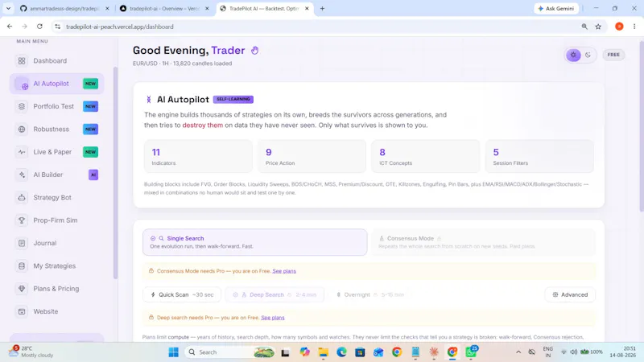Switch to dark theme moon icon
Image resolution: width=644 pixels, height=362 pixels.
tap(588, 55)
